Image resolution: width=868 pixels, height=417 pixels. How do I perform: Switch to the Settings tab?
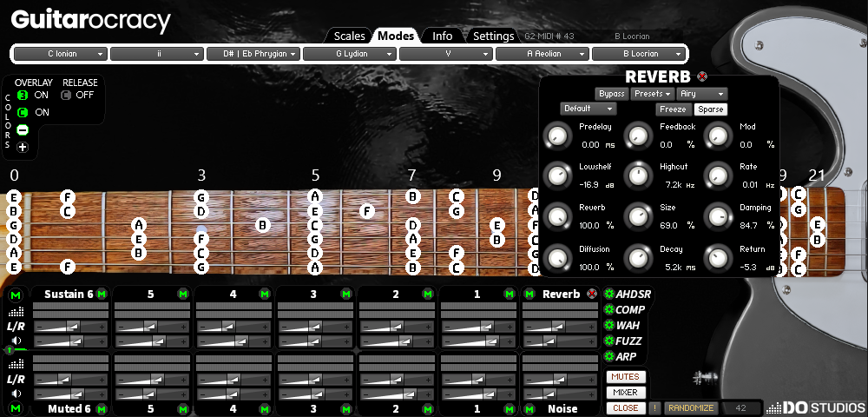493,36
